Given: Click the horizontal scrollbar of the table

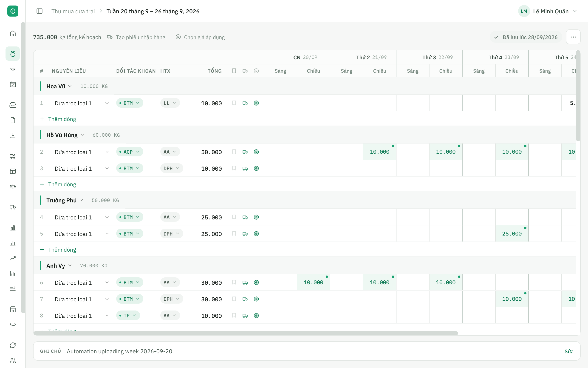Looking at the screenshot, I should pos(245,333).
